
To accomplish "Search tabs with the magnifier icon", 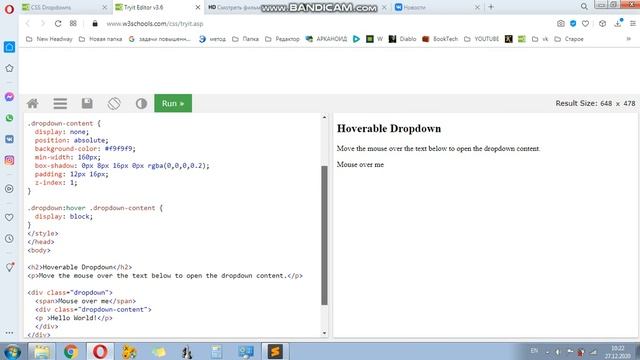I will [x=584, y=7].
